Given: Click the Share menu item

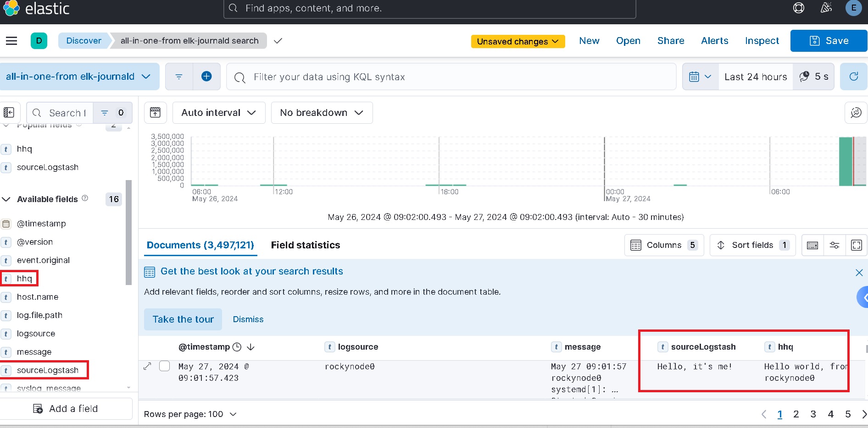Looking at the screenshot, I should [x=671, y=41].
